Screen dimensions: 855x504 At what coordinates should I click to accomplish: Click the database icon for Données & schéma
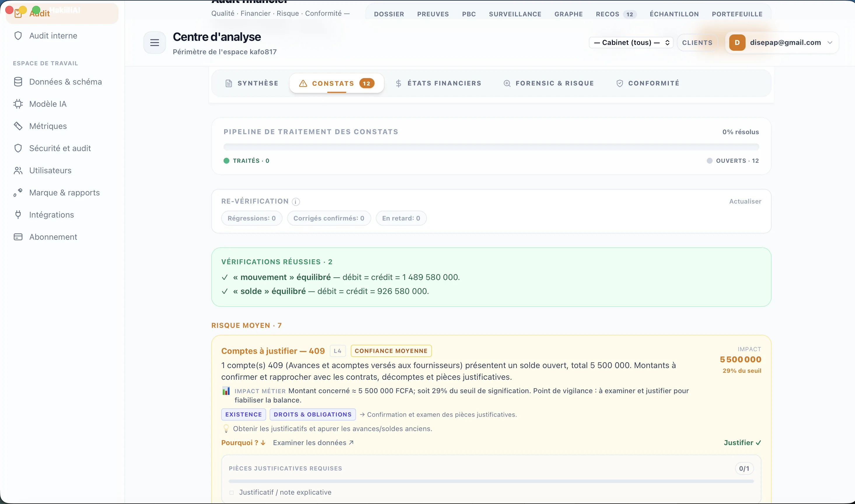click(18, 82)
